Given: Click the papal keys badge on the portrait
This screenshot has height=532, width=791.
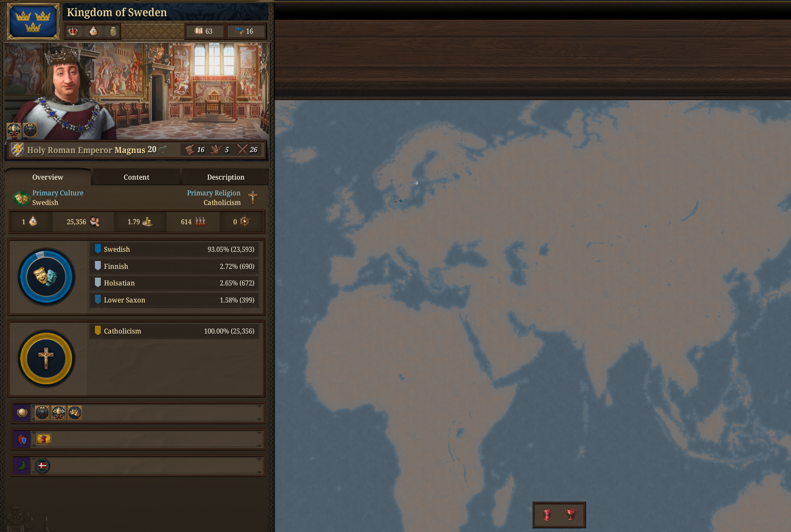Looking at the screenshot, I should coord(14,130).
